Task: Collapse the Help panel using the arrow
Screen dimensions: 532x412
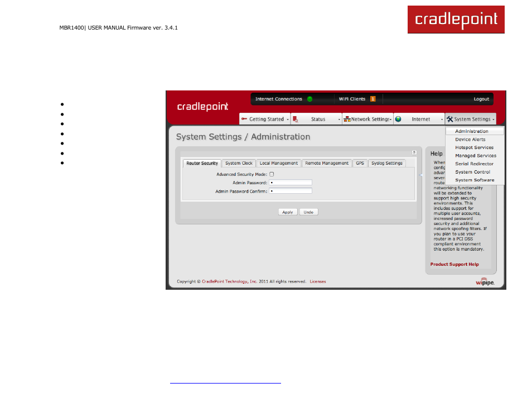Action: click(420, 175)
